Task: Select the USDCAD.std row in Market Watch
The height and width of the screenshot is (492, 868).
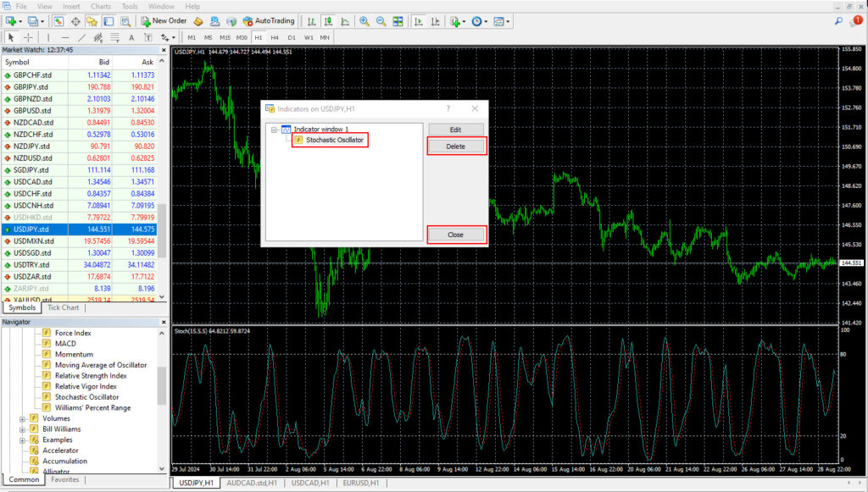Action: [x=79, y=182]
